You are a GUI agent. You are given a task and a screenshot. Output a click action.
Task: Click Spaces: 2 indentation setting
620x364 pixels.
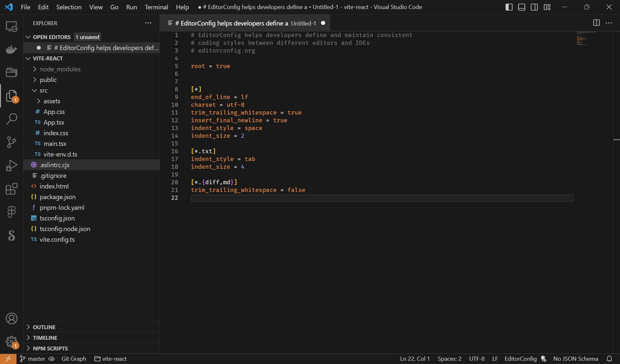[x=449, y=359]
